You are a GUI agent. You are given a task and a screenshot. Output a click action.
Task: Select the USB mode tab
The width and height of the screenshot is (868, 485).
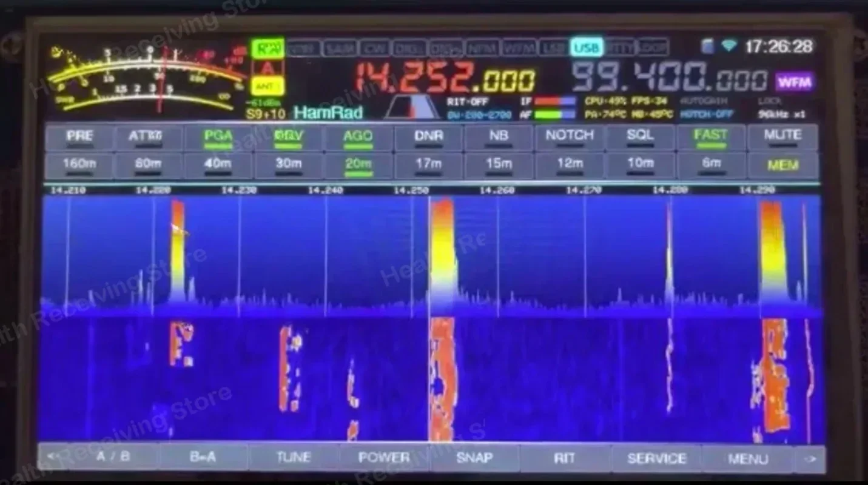[x=586, y=47]
